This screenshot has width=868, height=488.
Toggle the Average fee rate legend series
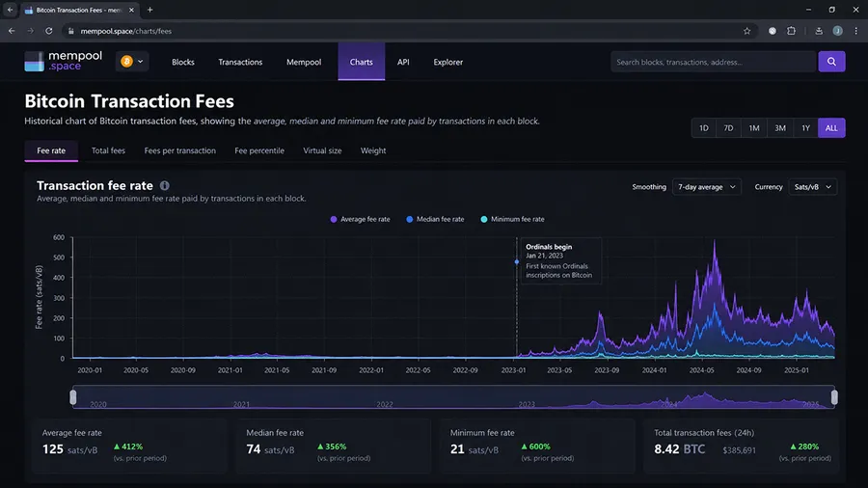(x=360, y=219)
